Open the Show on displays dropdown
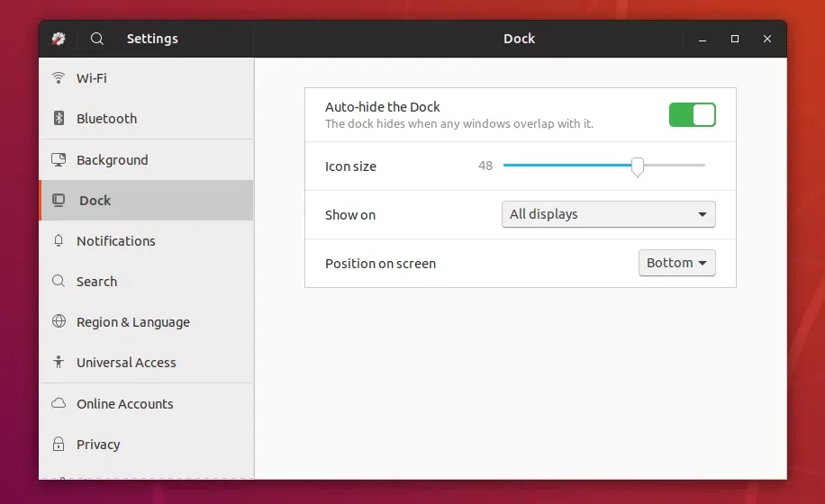Image resolution: width=825 pixels, height=504 pixels. 608,214
